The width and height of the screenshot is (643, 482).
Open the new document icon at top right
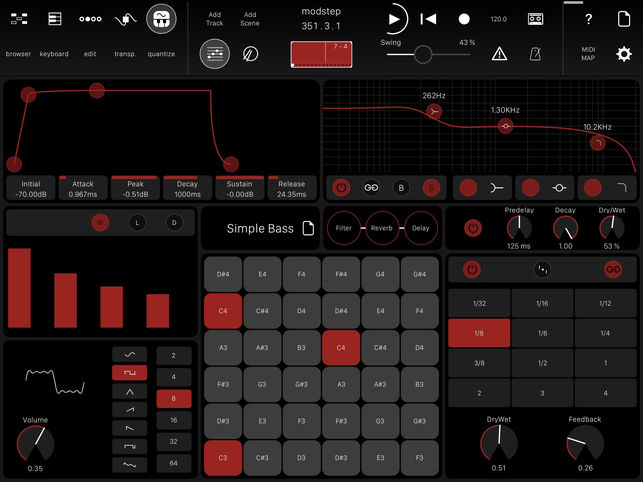click(624, 19)
